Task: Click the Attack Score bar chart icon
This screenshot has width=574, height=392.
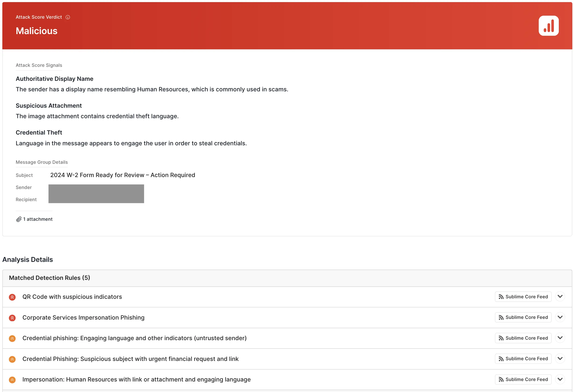Action: click(548, 26)
